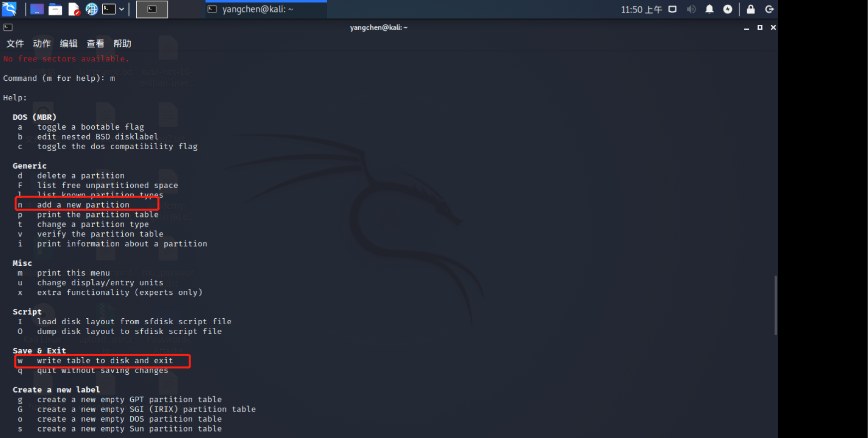Open the web browser globe icon
This screenshot has height=438, width=868.
[x=92, y=9]
